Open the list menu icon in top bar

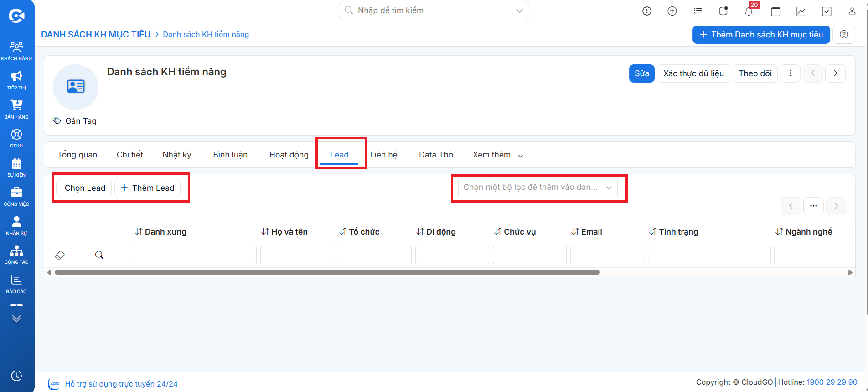point(697,11)
